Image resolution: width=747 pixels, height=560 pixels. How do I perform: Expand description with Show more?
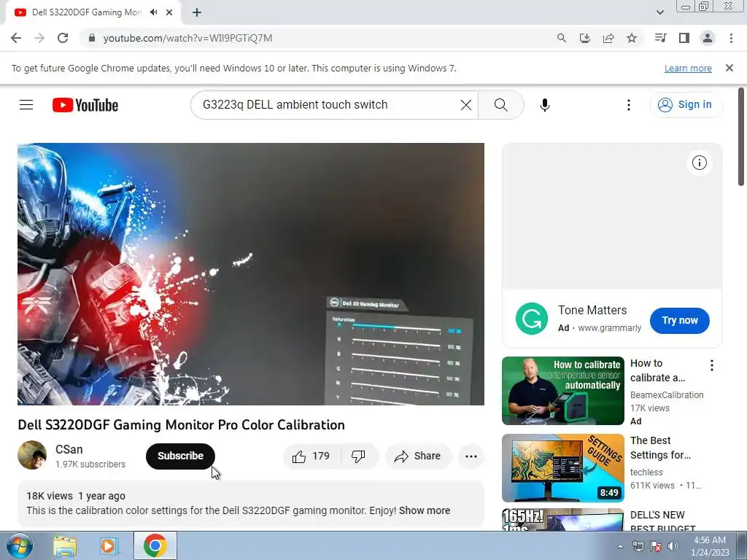(x=425, y=510)
